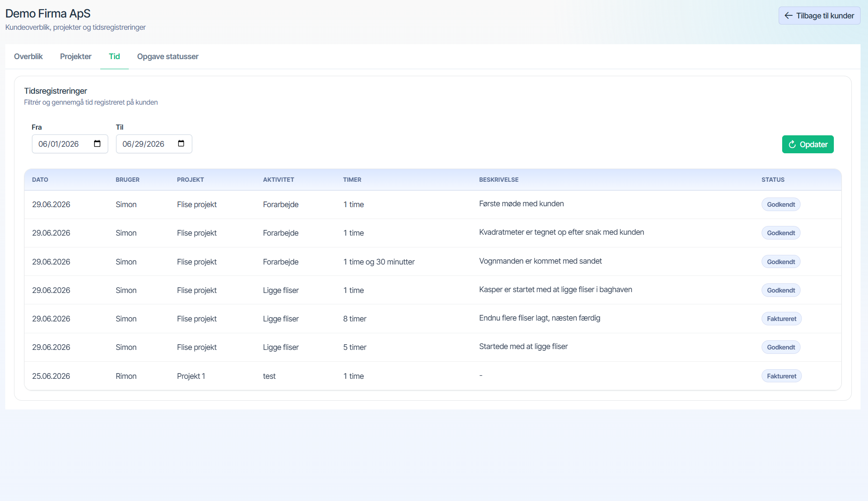Viewport: 868px width, 501px height.
Task: Select description 'Kvadratmeter er tegnet op efter snak med kunden'
Action: (x=561, y=232)
